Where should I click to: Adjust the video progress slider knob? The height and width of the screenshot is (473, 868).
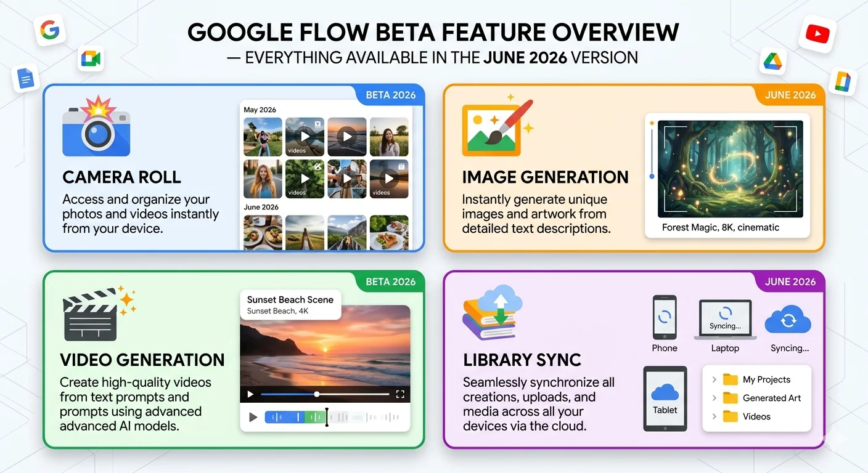(x=317, y=394)
